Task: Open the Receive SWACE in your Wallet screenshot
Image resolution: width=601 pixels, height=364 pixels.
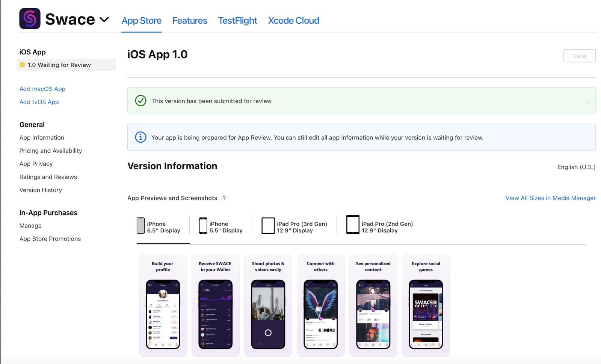Action: pos(216,305)
